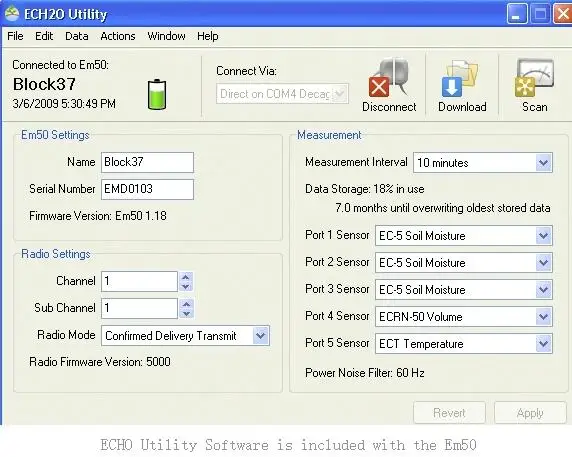Expand the Port 4 Sensor ECRN-50 Volume dropdown

point(544,317)
